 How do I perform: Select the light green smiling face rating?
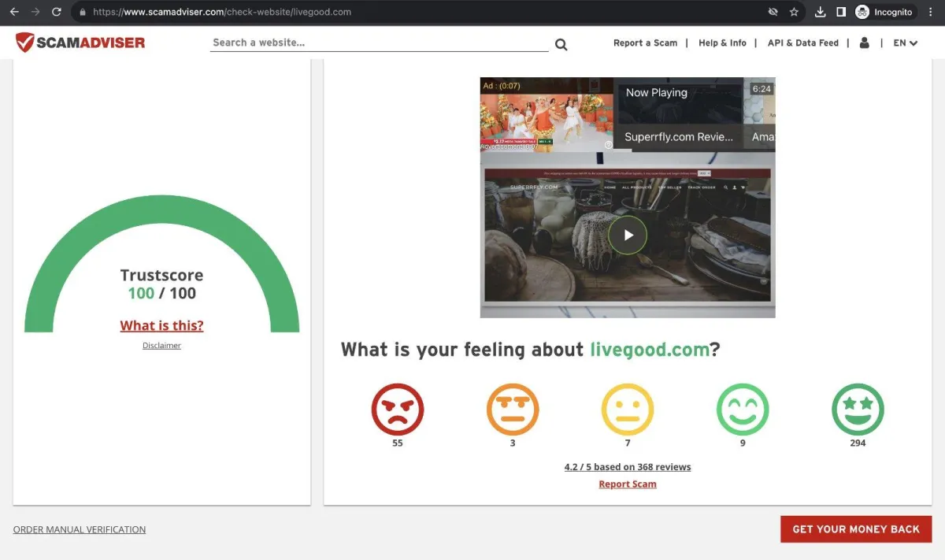pyautogui.click(x=743, y=410)
